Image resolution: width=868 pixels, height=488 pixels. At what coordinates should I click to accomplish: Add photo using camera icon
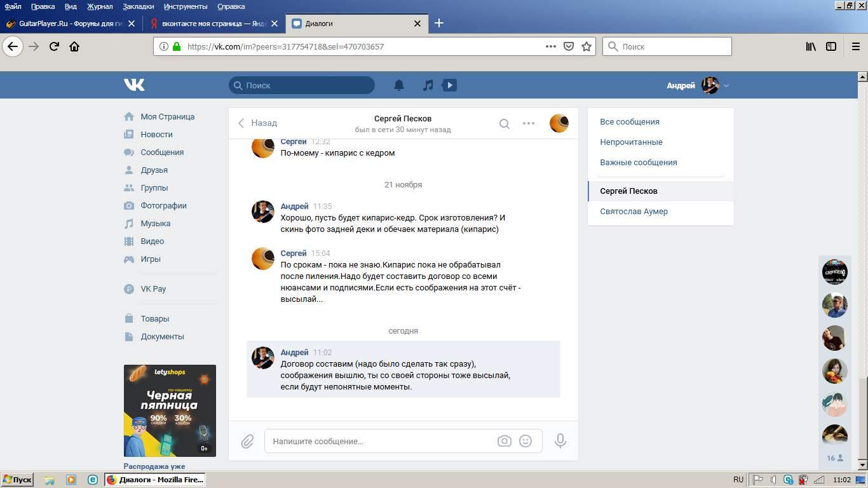505,441
